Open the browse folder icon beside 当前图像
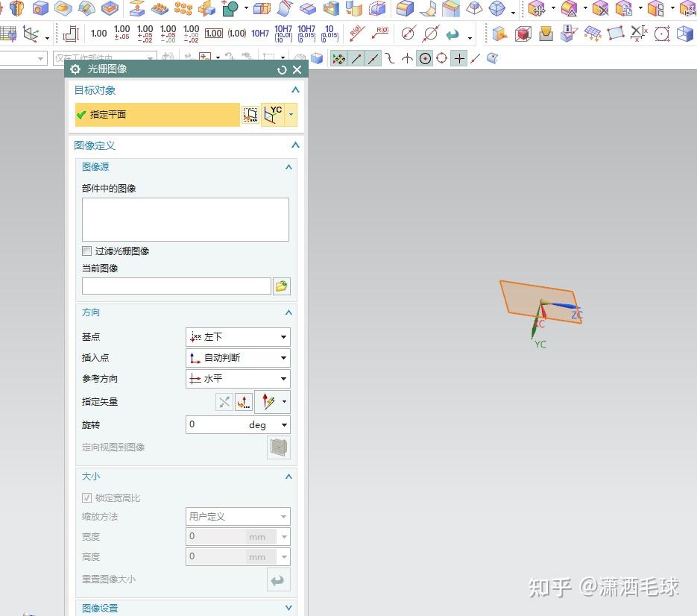 click(281, 286)
